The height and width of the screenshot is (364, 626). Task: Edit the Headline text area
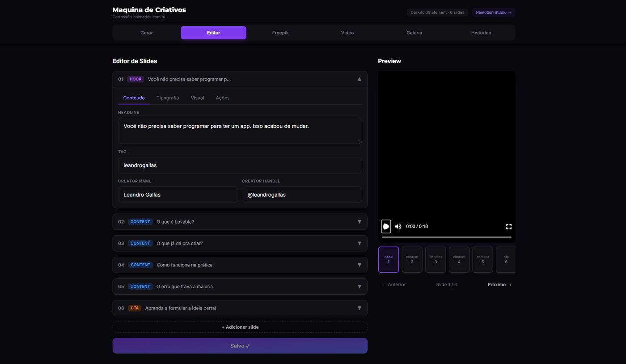pos(240,131)
